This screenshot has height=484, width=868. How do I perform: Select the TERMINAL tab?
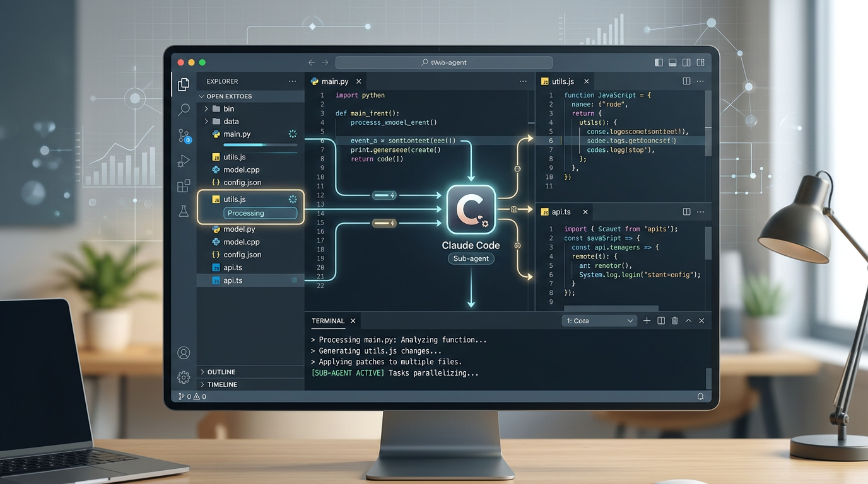coord(327,321)
